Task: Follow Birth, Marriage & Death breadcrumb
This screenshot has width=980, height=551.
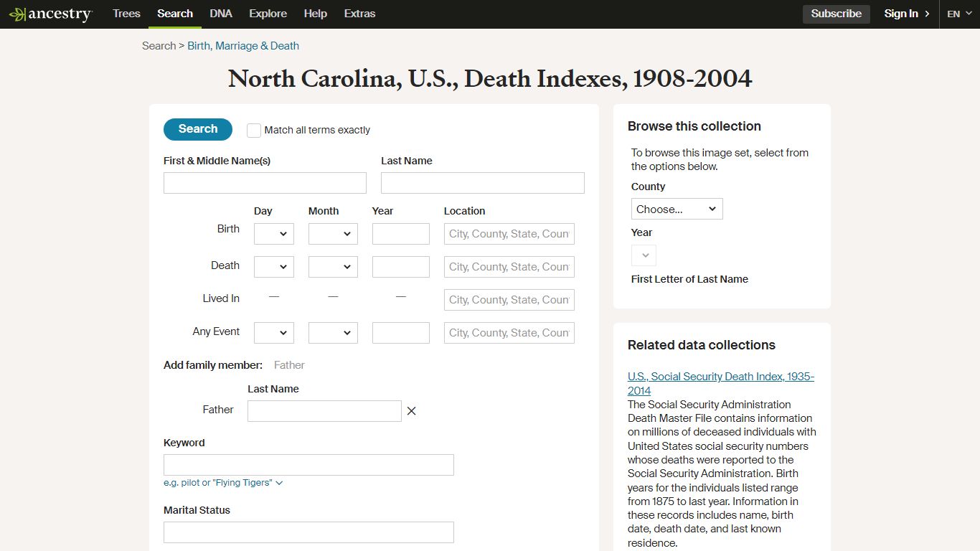Action: (243, 46)
